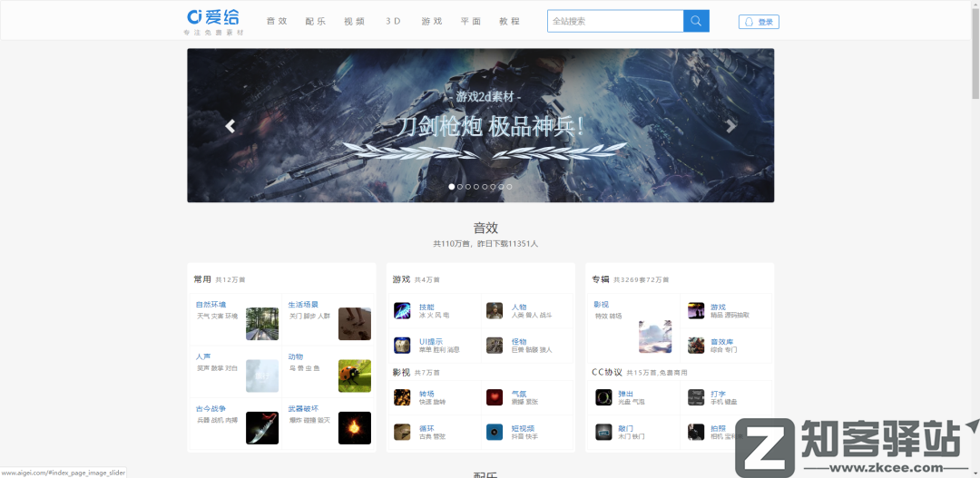Click the 常用 panel heading
980x478 pixels.
click(202, 279)
